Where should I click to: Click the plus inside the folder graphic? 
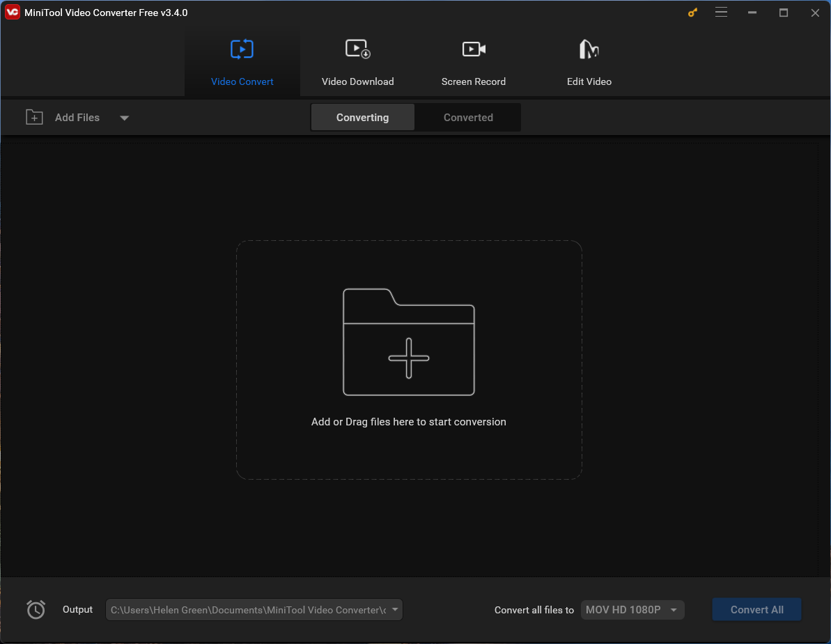(x=409, y=359)
